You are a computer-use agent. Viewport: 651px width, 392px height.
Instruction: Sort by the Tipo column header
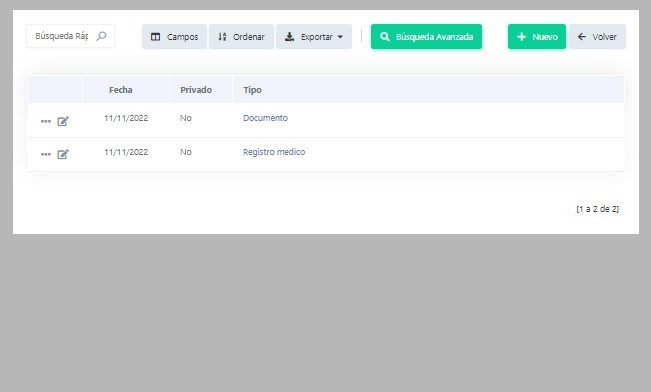[252, 90]
